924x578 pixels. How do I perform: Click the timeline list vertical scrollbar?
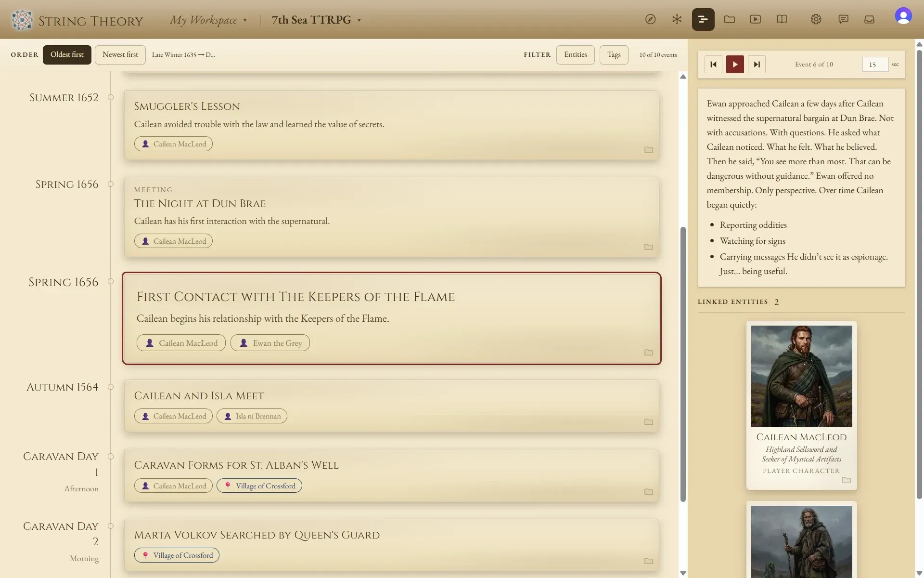[682, 365]
